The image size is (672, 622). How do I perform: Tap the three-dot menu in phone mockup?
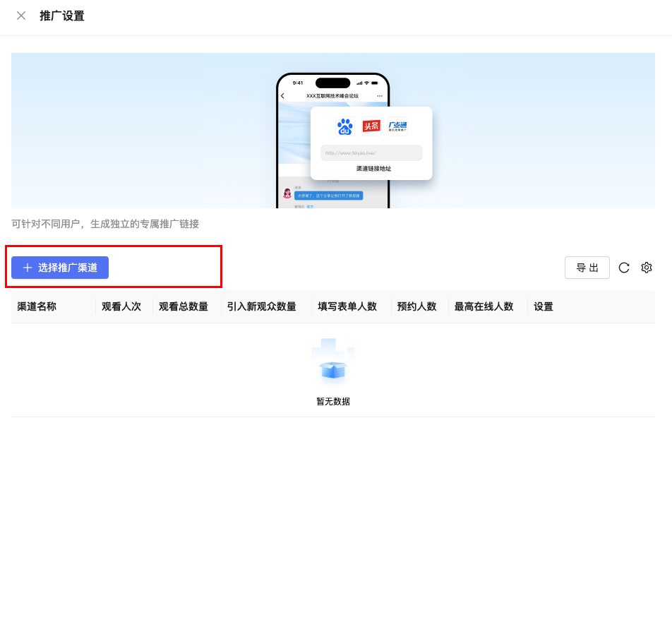point(380,96)
